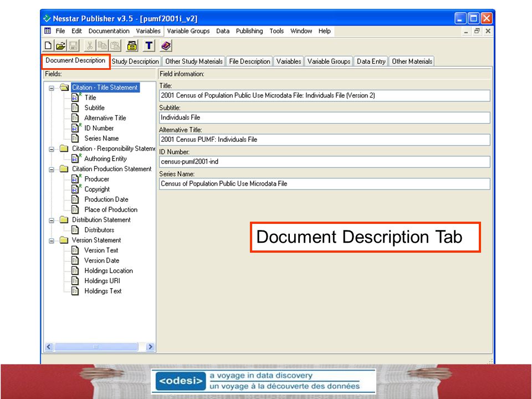Select Alternative Title in the tree
This screenshot has height=399, width=532.
105,117
